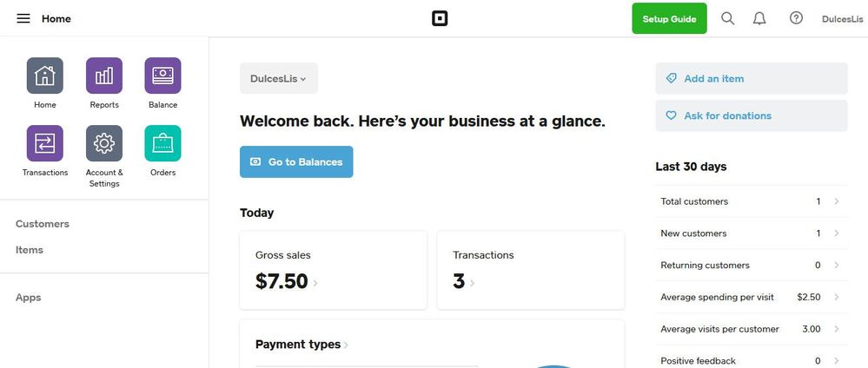Open the notifications bell
This screenshot has width=868, height=368.
coord(759,18)
